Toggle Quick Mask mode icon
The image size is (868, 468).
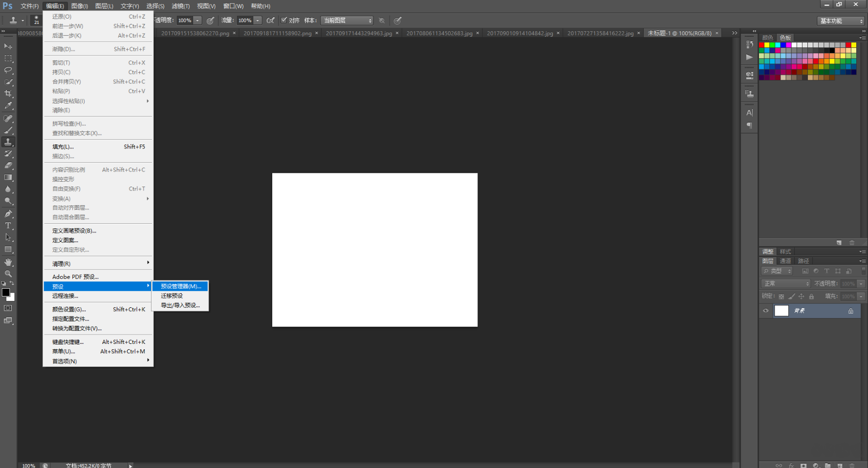click(8, 308)
